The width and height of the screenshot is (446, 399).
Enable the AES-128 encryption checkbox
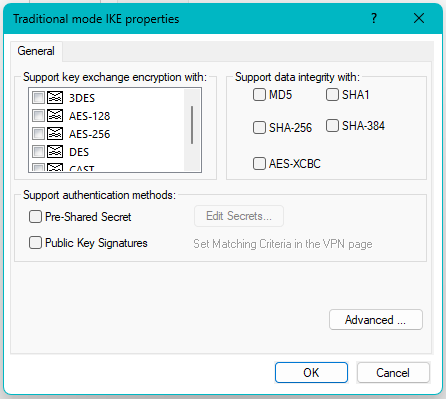(x=38, y=116)
